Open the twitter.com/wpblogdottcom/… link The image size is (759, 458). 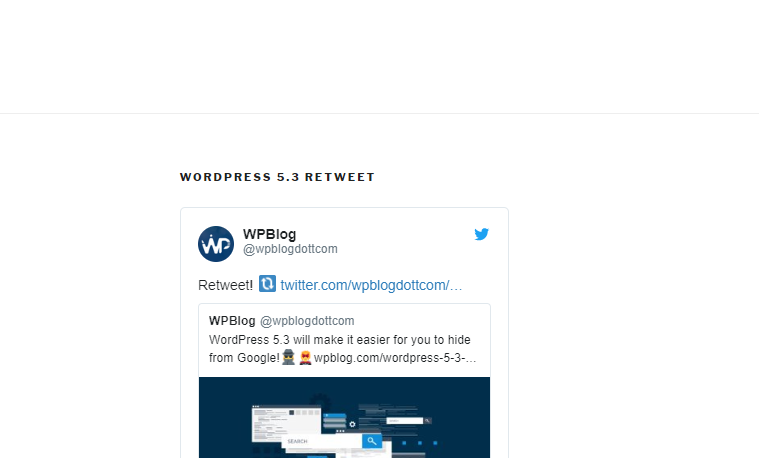[371, 285]
